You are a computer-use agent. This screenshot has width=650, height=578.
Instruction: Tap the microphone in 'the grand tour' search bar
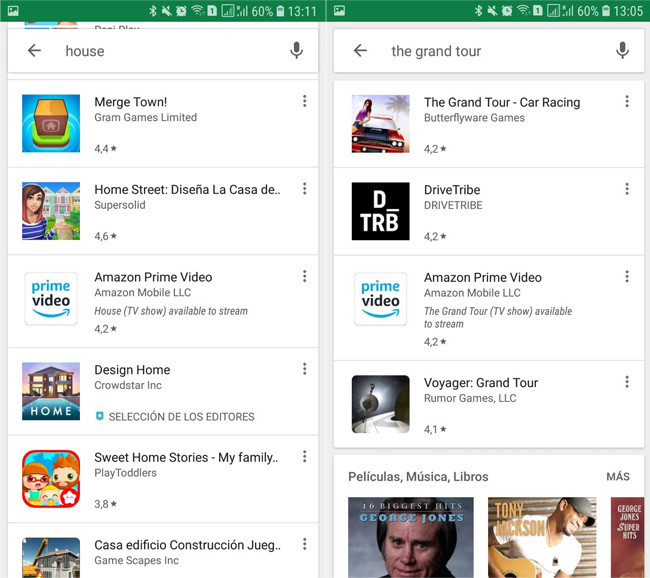[x=622, y=51]
